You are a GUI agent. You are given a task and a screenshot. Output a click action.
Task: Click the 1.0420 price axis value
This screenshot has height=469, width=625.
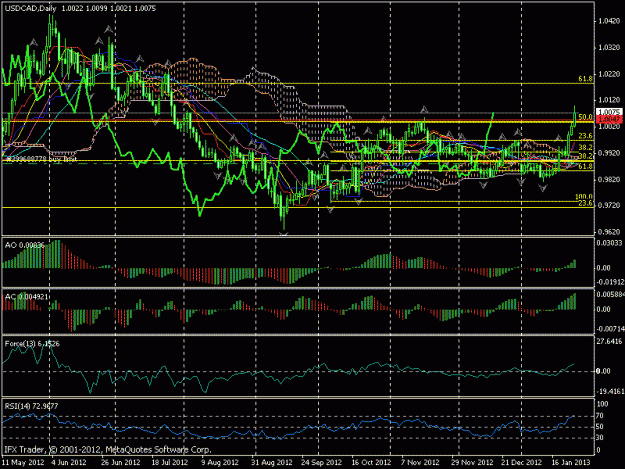(x=609, y=21)
